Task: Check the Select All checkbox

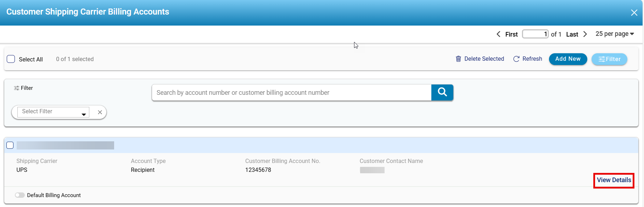Action: [11, 59]
